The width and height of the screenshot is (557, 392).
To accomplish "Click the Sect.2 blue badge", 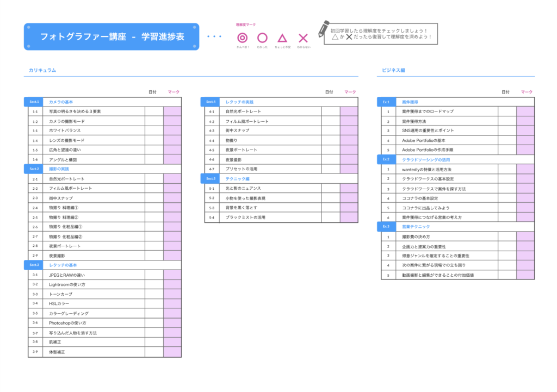I will 33,169.
